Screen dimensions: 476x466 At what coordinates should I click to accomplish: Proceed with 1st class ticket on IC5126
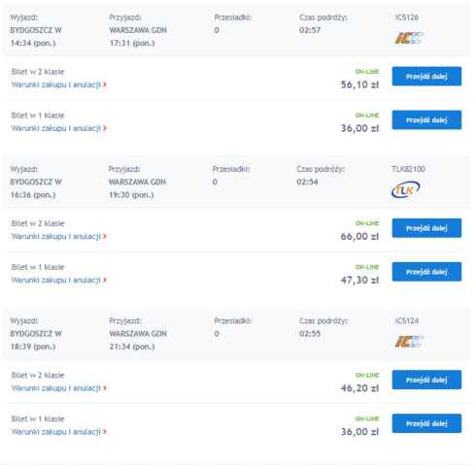(426, 120)
